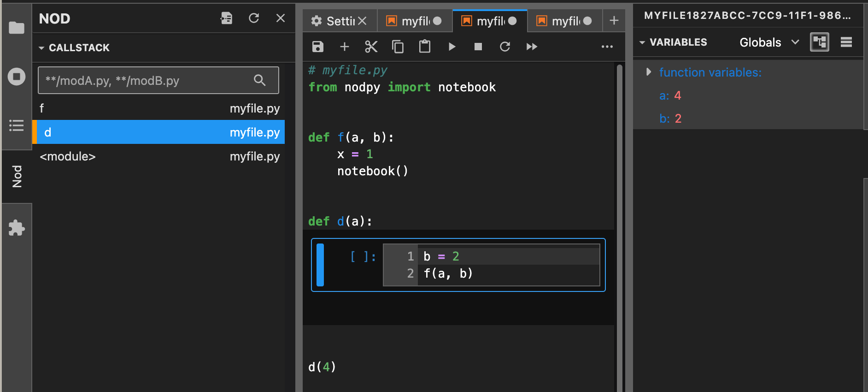Select the active middle myfile tab
This screenshot has width=868, height=392.
490,21
